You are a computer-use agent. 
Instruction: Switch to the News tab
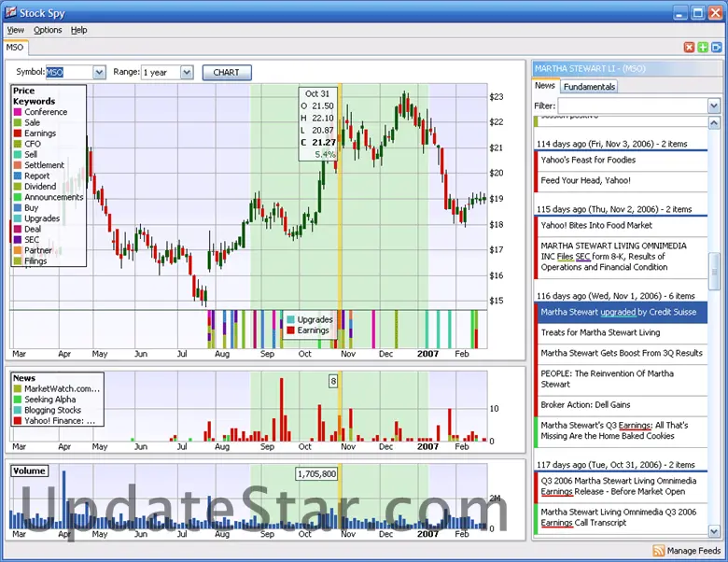[545, 86]
